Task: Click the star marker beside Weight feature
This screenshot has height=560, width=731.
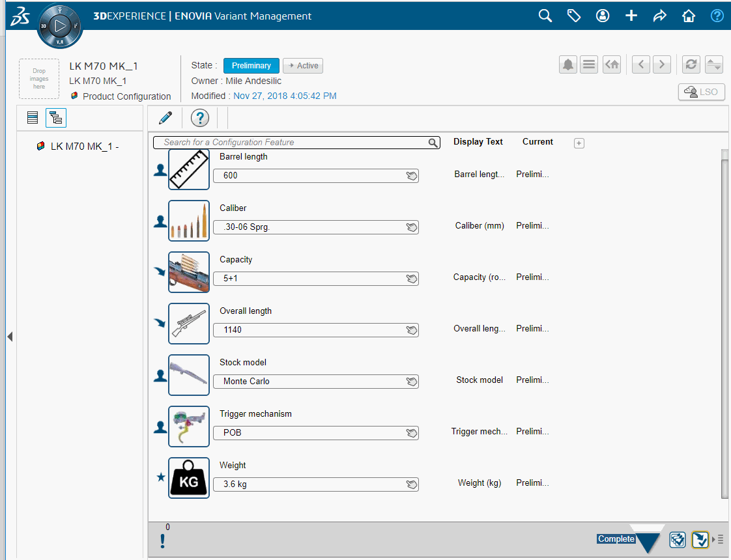Action: [160, 477]
